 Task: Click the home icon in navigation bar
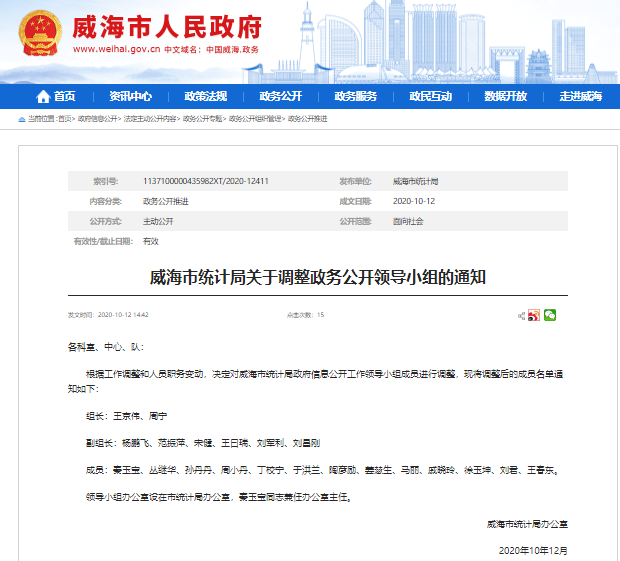(43, 97)
